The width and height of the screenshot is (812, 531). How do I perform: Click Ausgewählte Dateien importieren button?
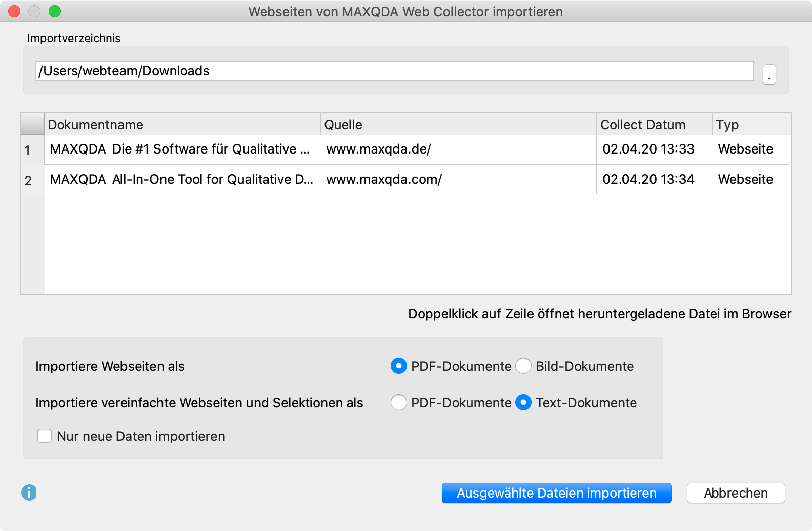click(x=556, y=493)
